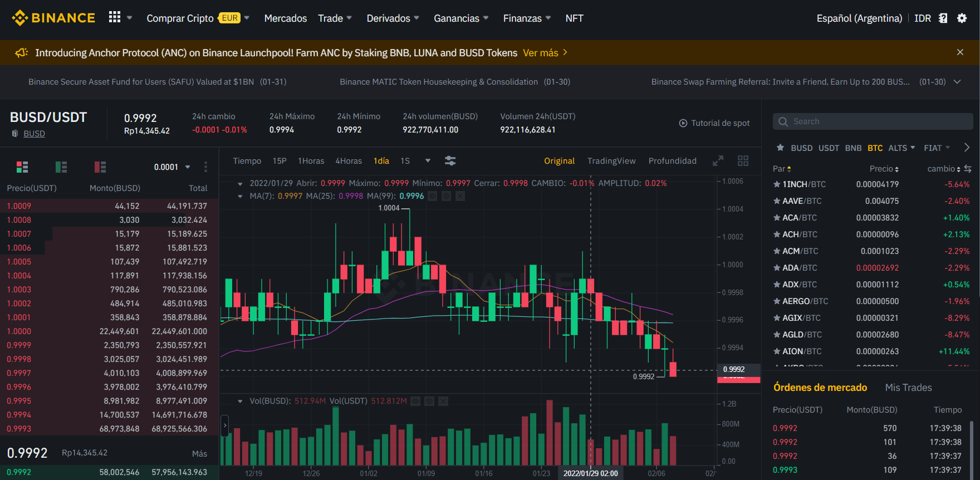
Task: Show bids-only order book view
Action: click(61, 166)
